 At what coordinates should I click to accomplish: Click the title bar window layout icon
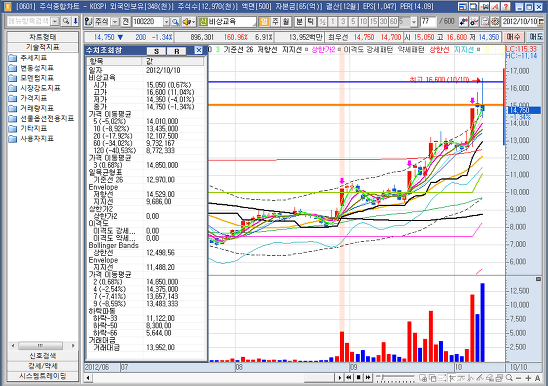[462, 7]
